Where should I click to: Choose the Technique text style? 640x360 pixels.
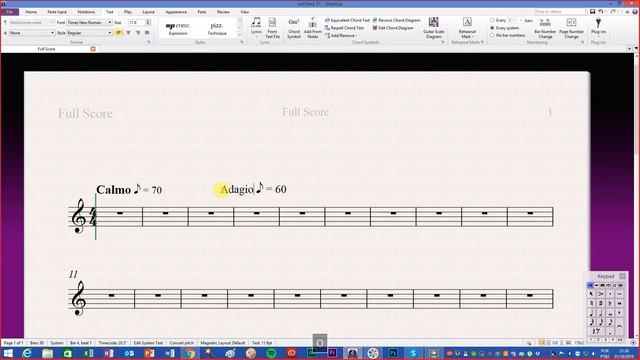coord(217,29)
